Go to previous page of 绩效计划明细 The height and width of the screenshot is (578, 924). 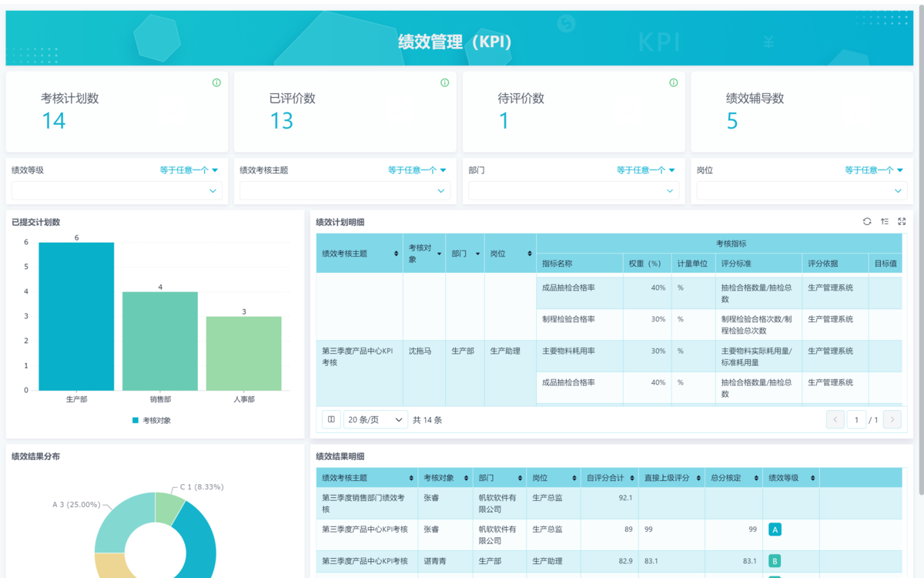pyautogui.click(x=835, y=420)
